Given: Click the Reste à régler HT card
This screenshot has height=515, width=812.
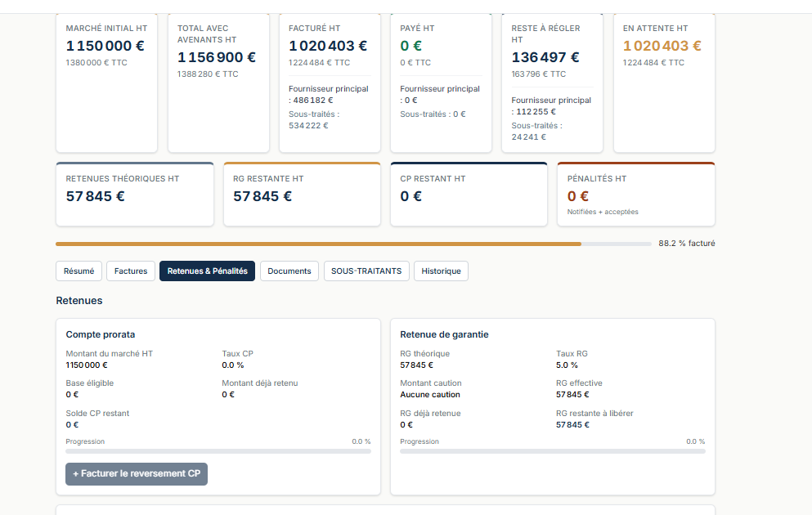Looking at the screenshot, I should coord(553,83).
